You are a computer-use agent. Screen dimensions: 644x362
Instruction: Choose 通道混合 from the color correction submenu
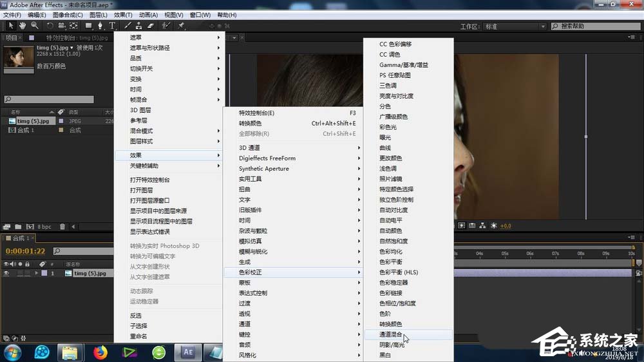click(391, 334)
